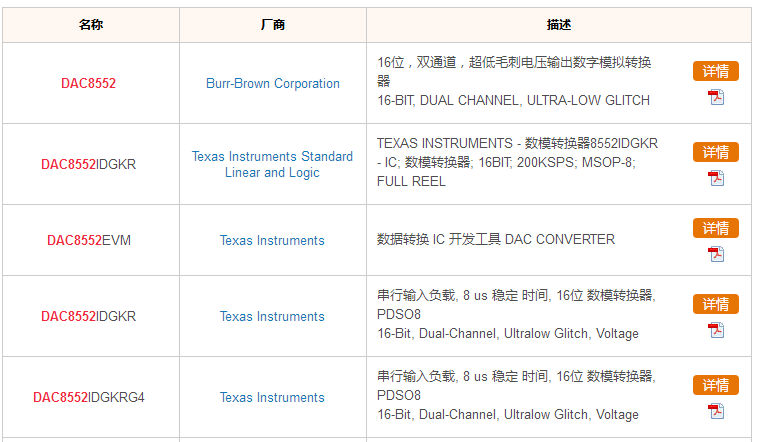This screenshot has width=758, height=442.
Task: Click 详情 button for DAC8552IDGKRG4
Action: coord(715,385)
